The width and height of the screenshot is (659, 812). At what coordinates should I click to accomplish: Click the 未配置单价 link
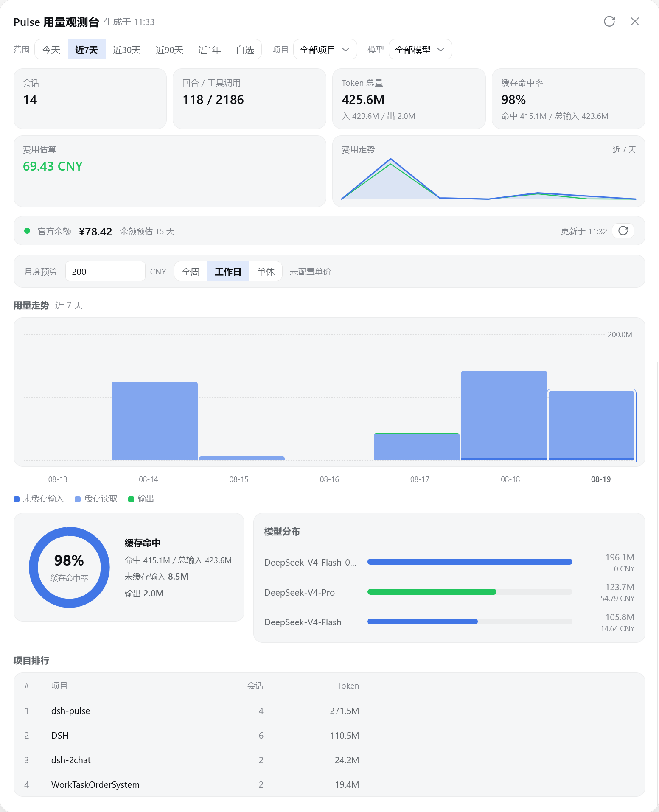(x=310, y=272)
